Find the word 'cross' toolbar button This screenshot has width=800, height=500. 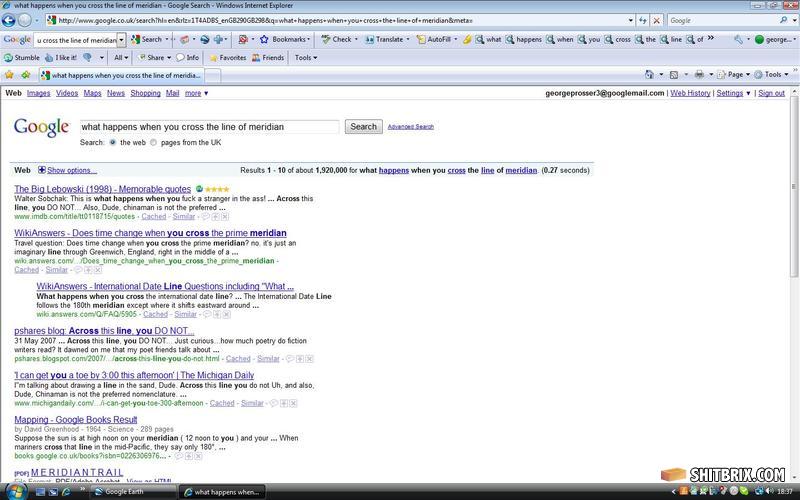[618, 39]
